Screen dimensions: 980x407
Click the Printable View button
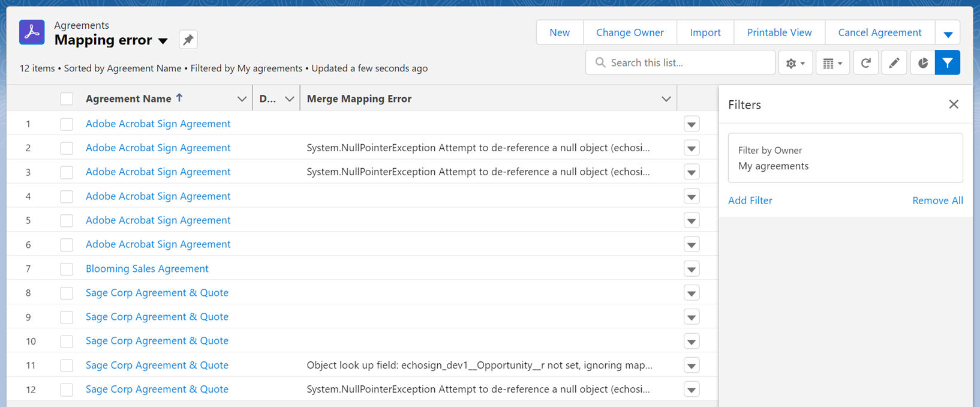[779, 32]
